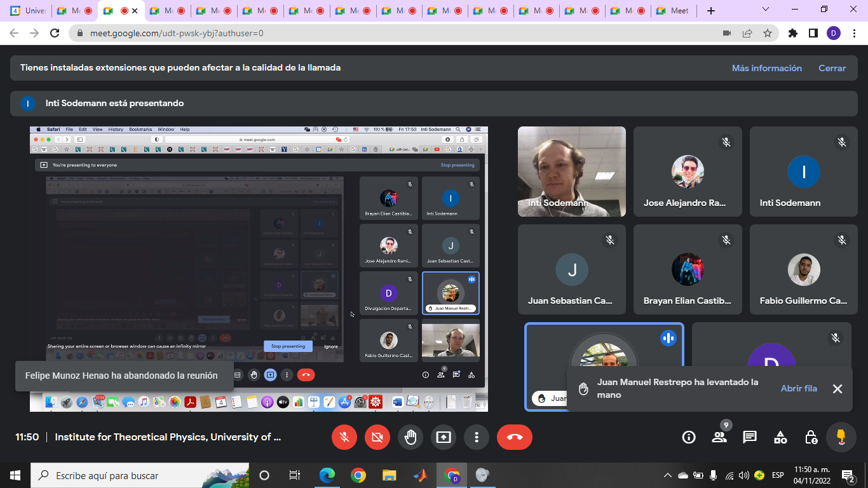Unmute the microphone in the call bar
This screenshot has width=868, height=488.
click(x=344, y=437)
